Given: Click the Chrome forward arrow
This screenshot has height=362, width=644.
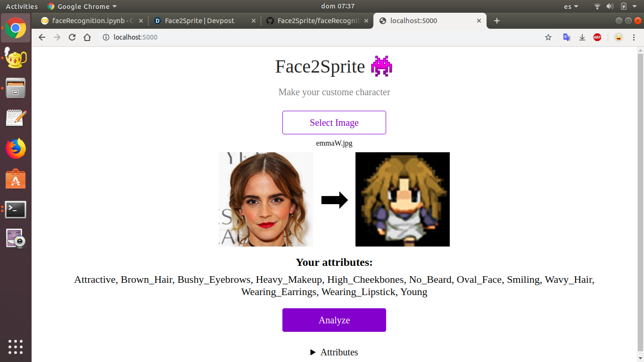Looking at the screenshot, I should pyautogui.click(x=57, y=37).
